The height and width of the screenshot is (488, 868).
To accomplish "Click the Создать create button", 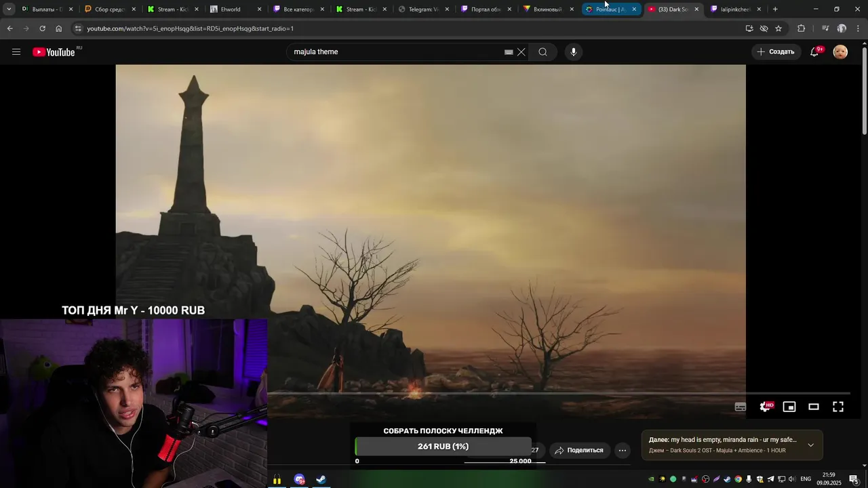I will tap(776, 52).
